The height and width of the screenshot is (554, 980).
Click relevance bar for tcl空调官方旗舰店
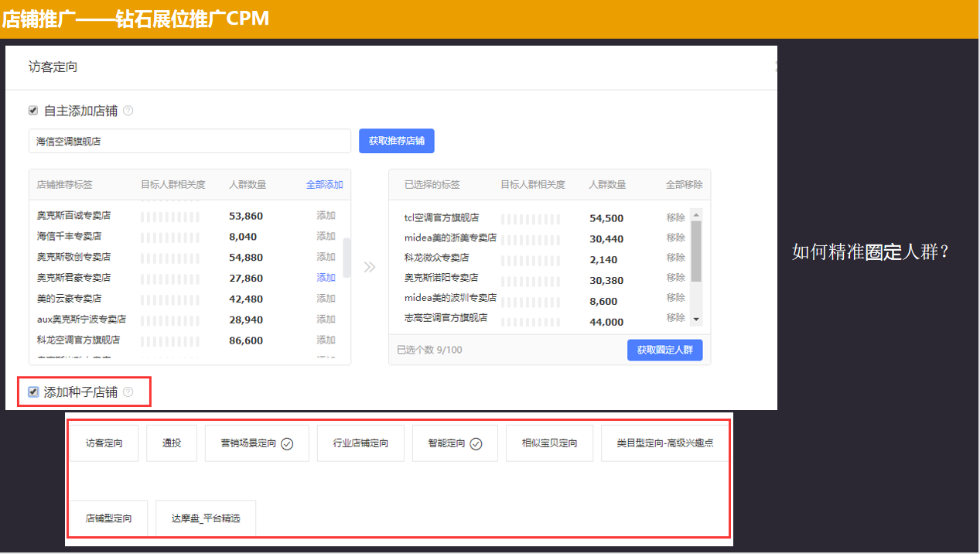pos(530,219)
